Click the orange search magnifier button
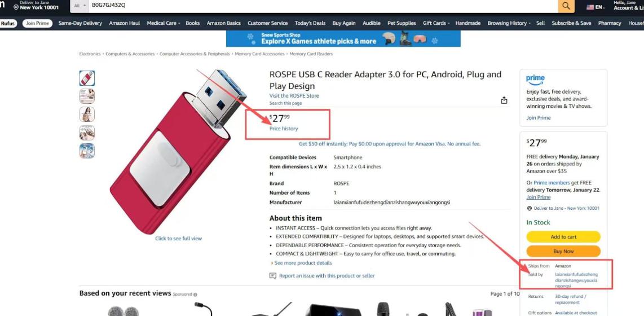This screenshot has width=644, height=316. (566, 6)
